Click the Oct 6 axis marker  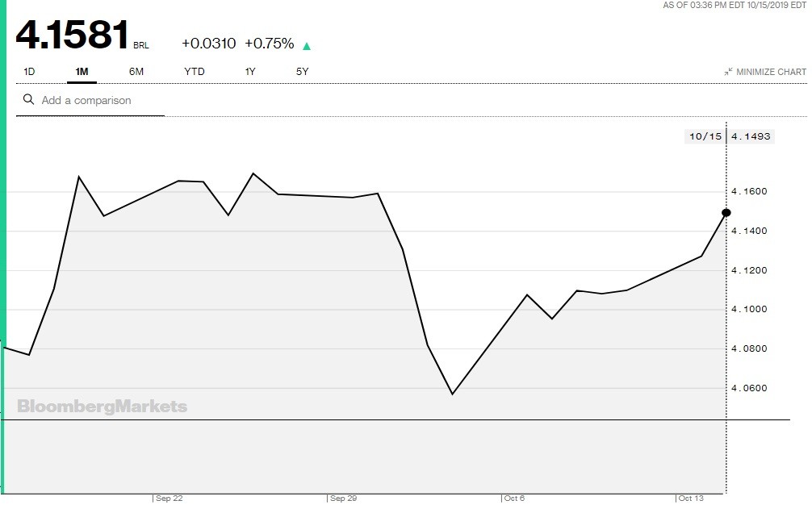coord(515,499)
